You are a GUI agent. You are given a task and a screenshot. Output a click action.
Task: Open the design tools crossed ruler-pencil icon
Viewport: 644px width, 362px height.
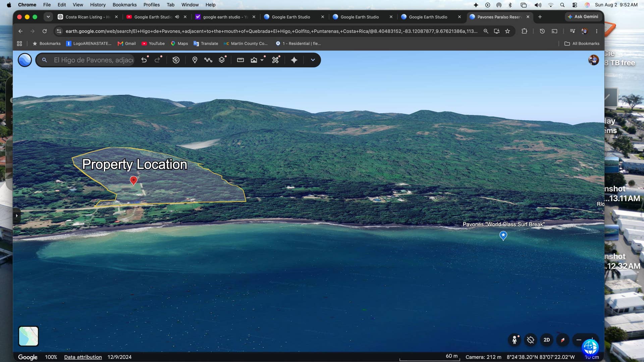276,60
